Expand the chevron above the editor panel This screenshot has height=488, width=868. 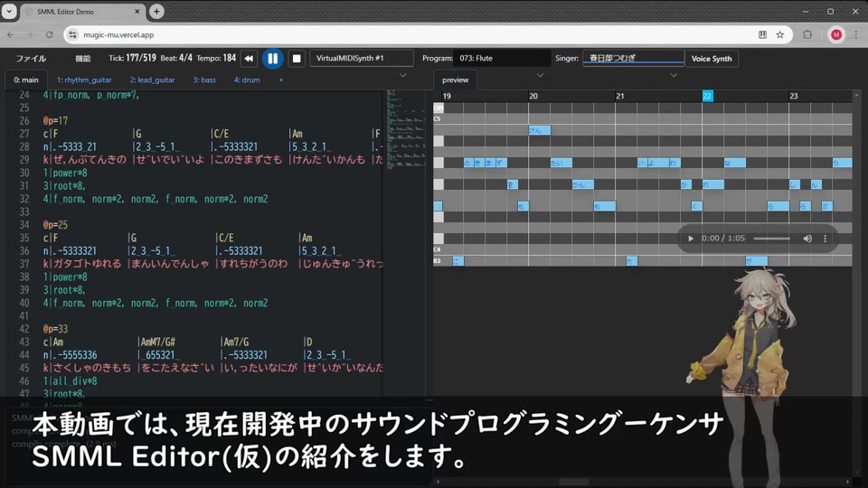click(x=403, y=75)
